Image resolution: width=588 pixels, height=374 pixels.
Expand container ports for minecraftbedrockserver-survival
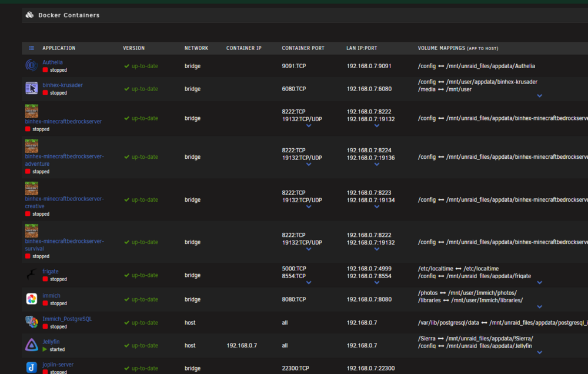coord(309,249)
